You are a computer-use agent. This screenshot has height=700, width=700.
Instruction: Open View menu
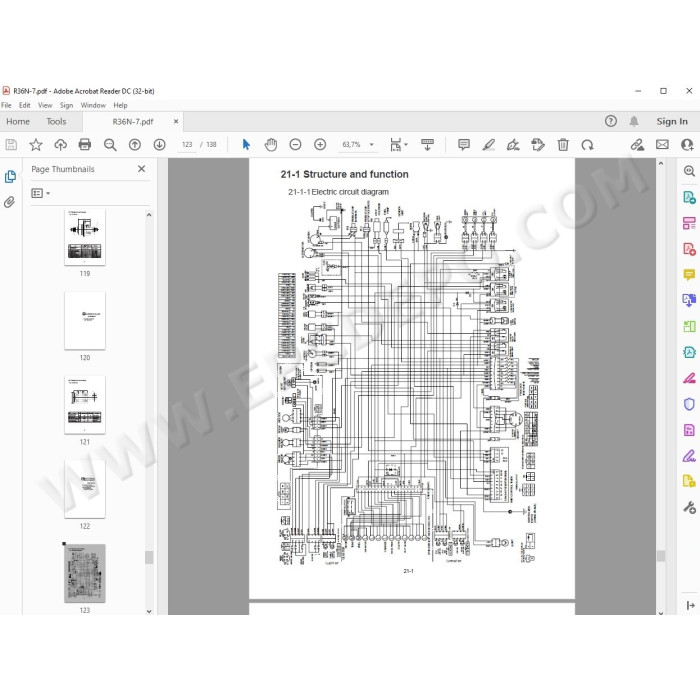pos(45,105)
